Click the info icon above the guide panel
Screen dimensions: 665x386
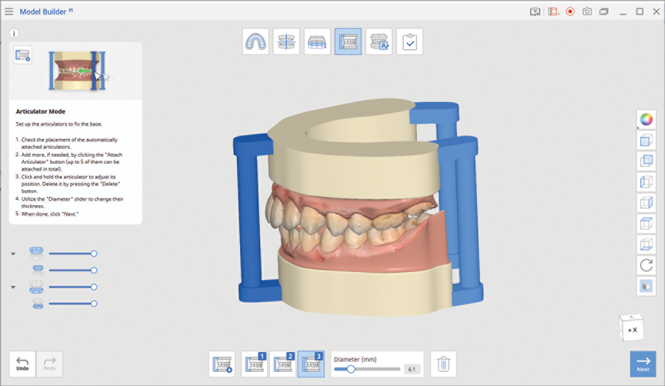tap(14, 33)
